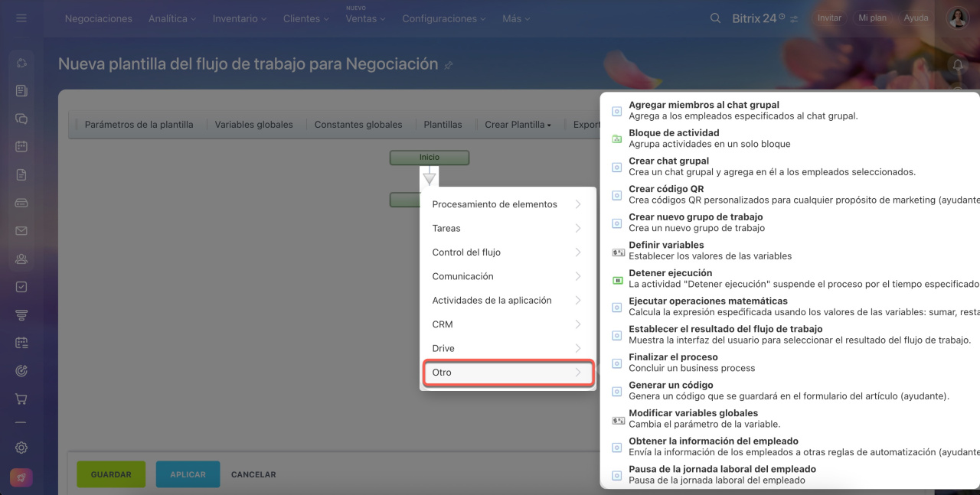This screenshot has height=495, width=980.
Task: Expand the Tareas submenu
Action: tap(507, 228)
